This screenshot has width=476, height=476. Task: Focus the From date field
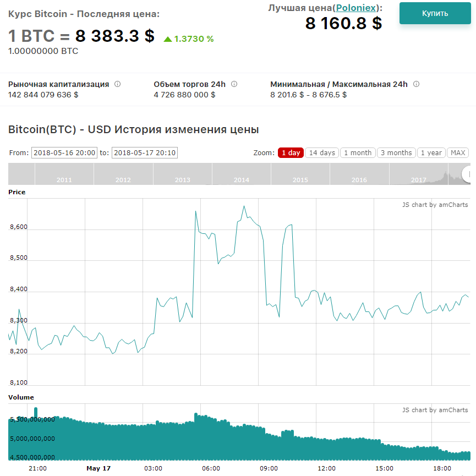click(64, 152)
